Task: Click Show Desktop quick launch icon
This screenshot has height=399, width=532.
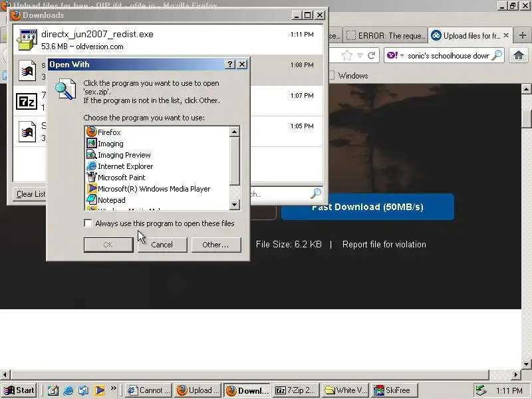Action: click(53, 390)
